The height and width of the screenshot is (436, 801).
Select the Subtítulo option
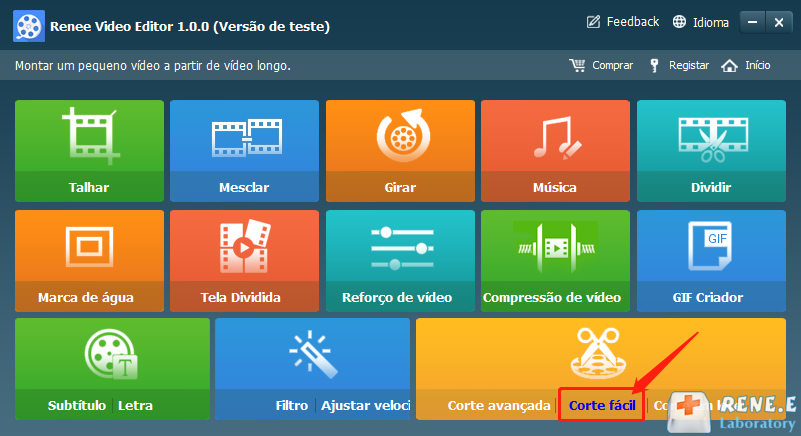click(77, 405)
